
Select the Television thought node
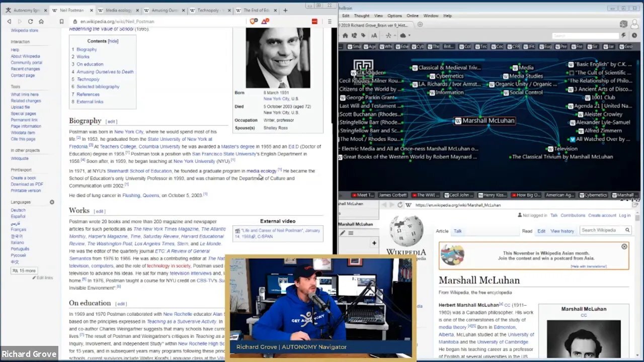[x=562, y=149]
